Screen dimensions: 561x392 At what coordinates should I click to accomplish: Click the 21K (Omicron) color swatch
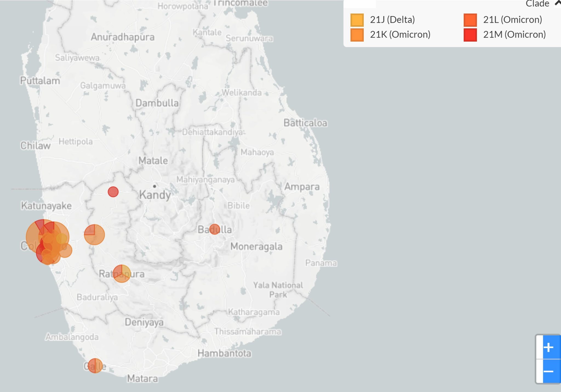(x=357, y=35)
